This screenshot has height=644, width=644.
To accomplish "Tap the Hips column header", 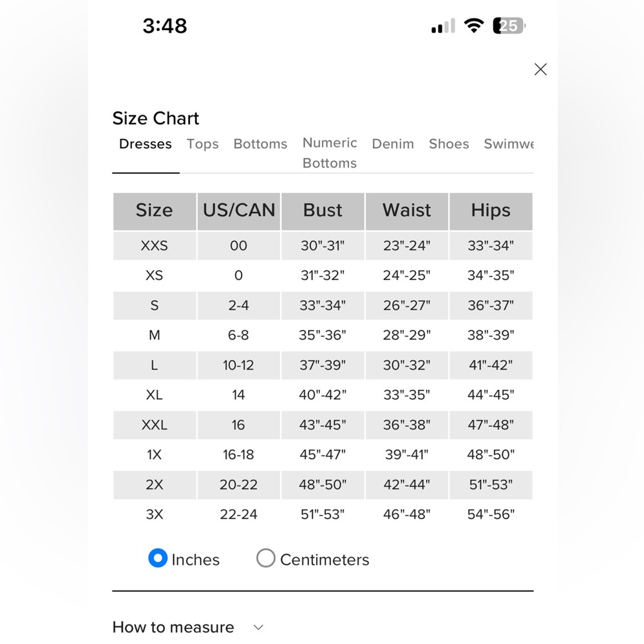I will (x=491, y=211).
